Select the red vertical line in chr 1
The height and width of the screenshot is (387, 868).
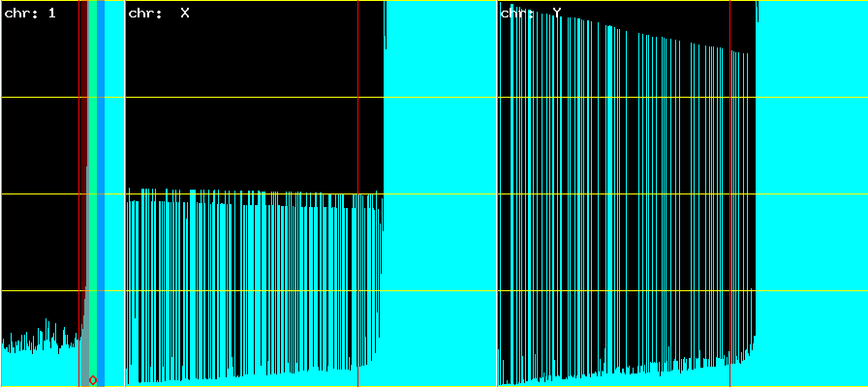[79, 145]
